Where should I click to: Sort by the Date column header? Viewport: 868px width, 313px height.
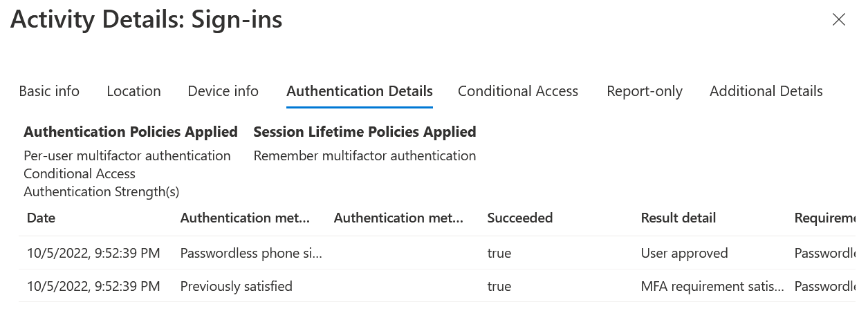[x=41, y=218]
